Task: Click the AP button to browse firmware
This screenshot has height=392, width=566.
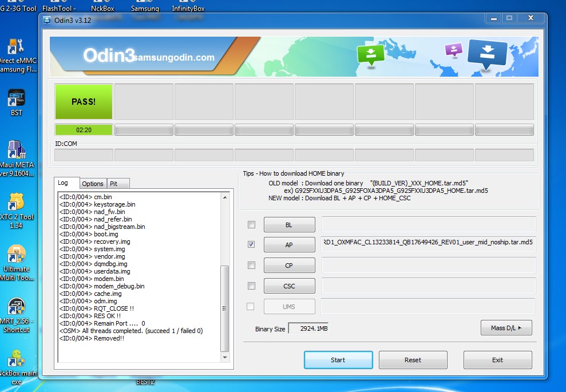Action: pos(289,244)
